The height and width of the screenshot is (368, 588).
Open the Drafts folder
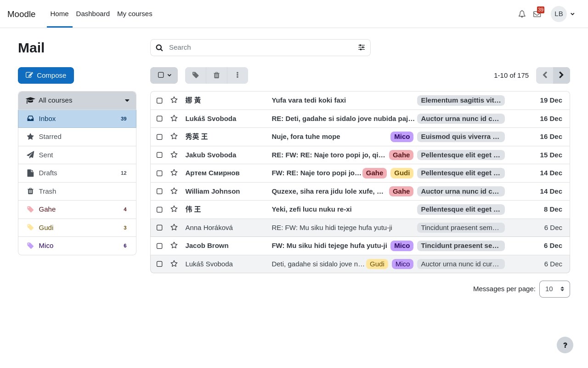pos(77,173)
